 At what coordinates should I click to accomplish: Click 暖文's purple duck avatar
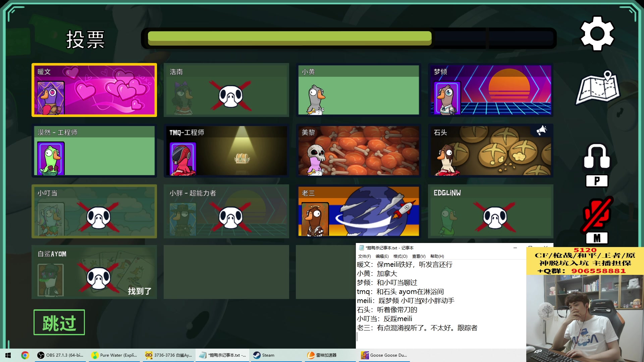point(51,98)
